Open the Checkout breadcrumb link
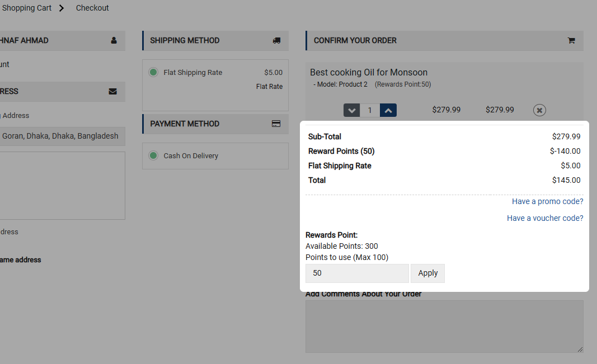This screenshot has width=597, height=364. (92, 8)
